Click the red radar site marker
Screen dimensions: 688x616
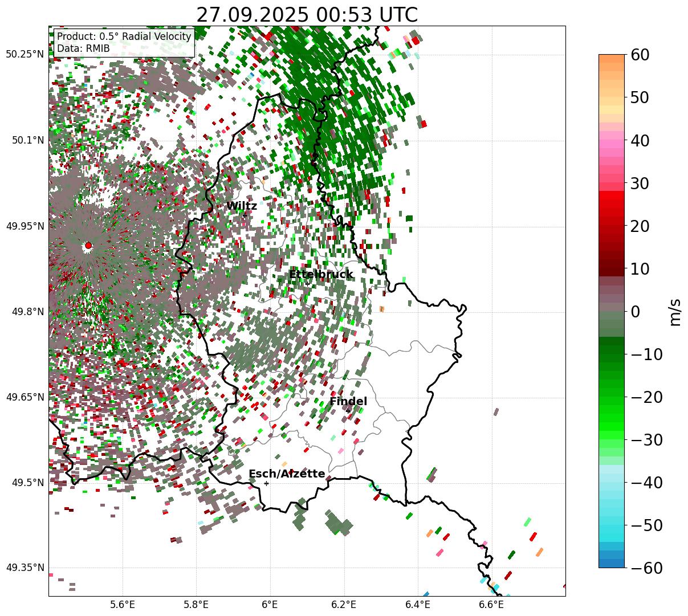(88, 246)
